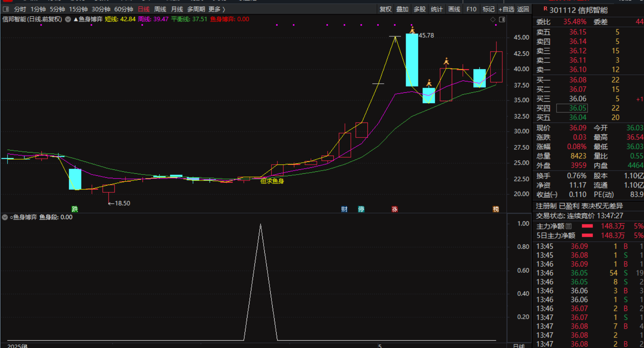
Task: Expand the 更多 period options
Action: (217, 9)
